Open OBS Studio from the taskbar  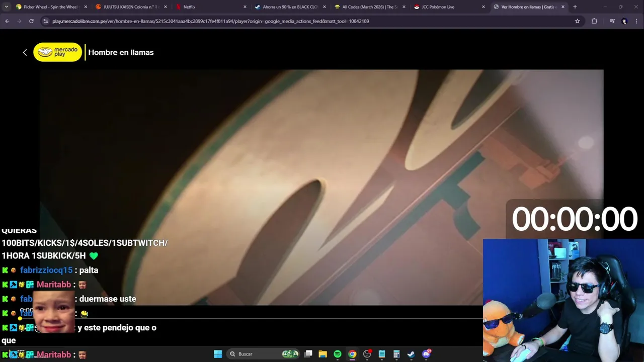tap(367, 354)
